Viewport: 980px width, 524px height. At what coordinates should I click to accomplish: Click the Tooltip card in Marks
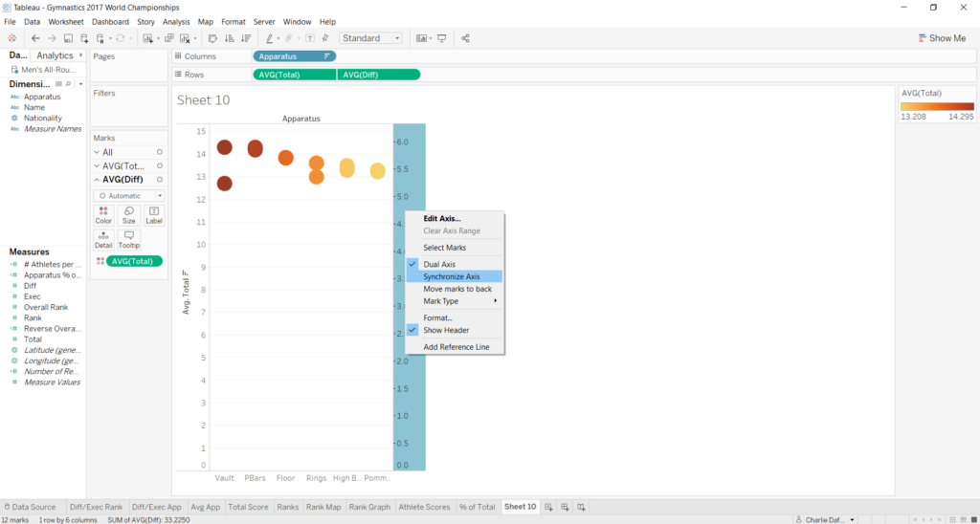pos(129,240)
